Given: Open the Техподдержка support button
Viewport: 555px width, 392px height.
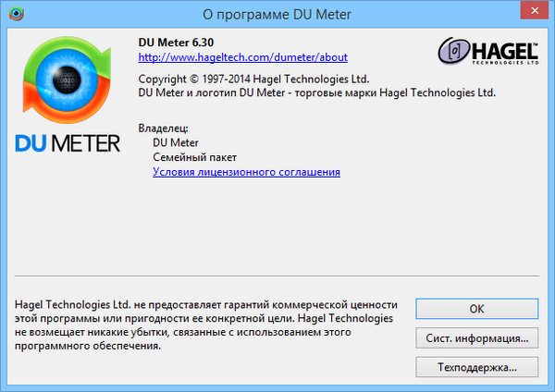Looking at the screenshot, I should click(476, 367).
